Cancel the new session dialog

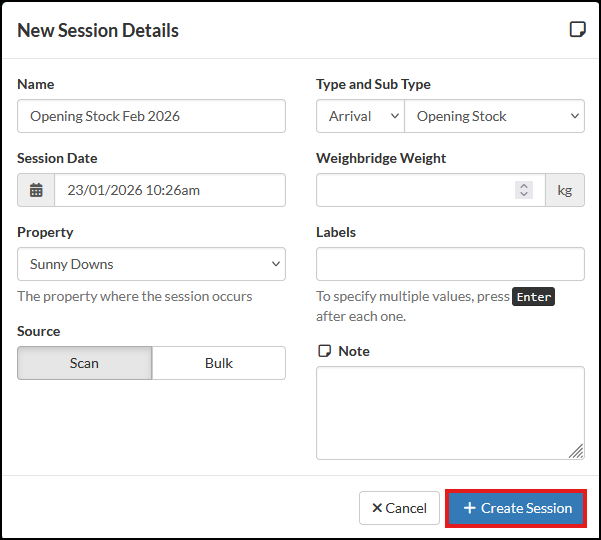coord(399,508)
